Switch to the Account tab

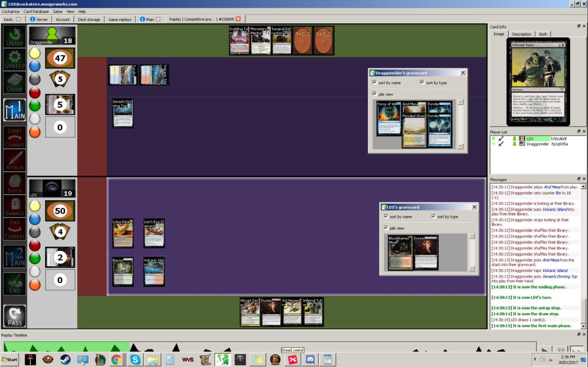63,19
